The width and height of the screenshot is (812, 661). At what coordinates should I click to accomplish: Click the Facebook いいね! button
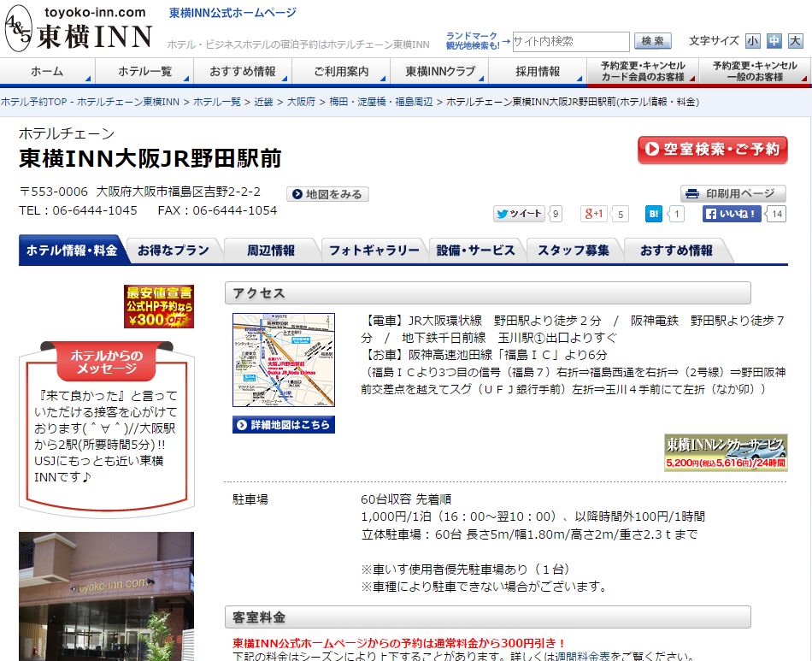(732, 214)
